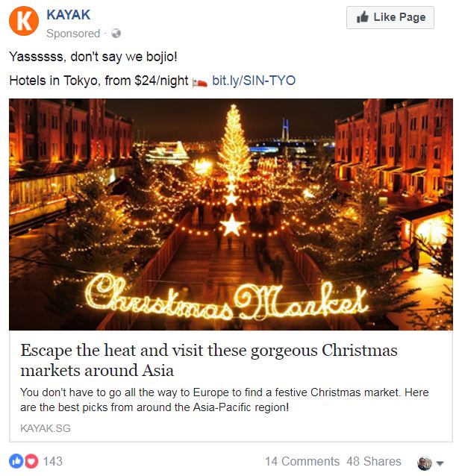Screen dimensions: 459x476
Task: Open the Sponsored label link
Action: 73,34
